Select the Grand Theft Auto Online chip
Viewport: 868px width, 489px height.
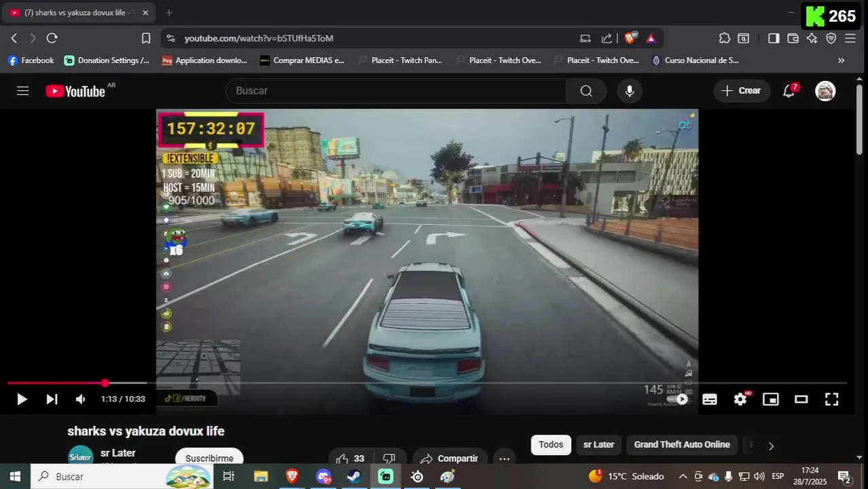[x=682, y=445]
